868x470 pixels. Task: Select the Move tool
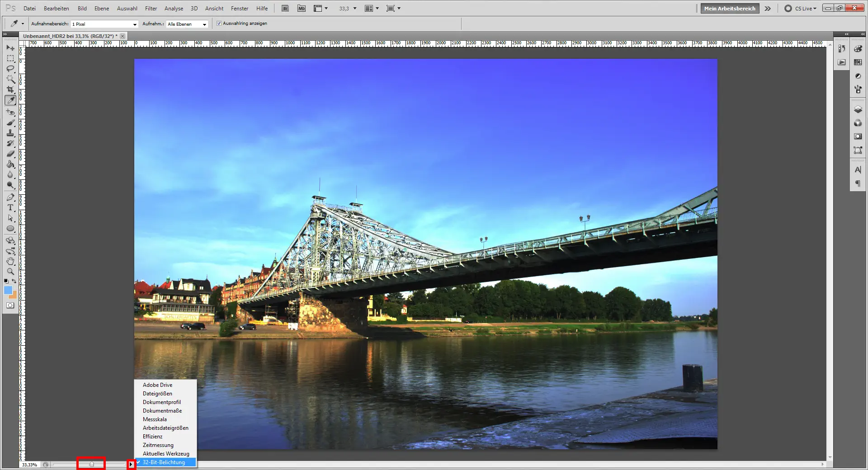coord(10,47)
